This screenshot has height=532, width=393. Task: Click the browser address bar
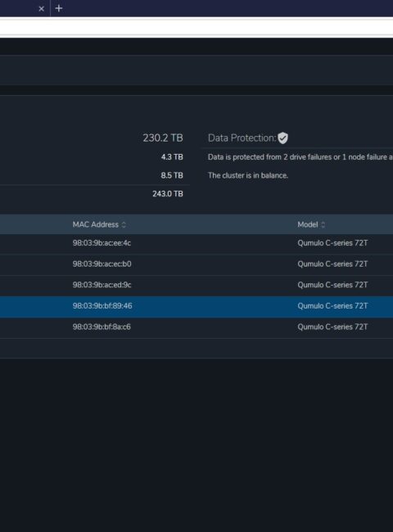pos(196,28)
